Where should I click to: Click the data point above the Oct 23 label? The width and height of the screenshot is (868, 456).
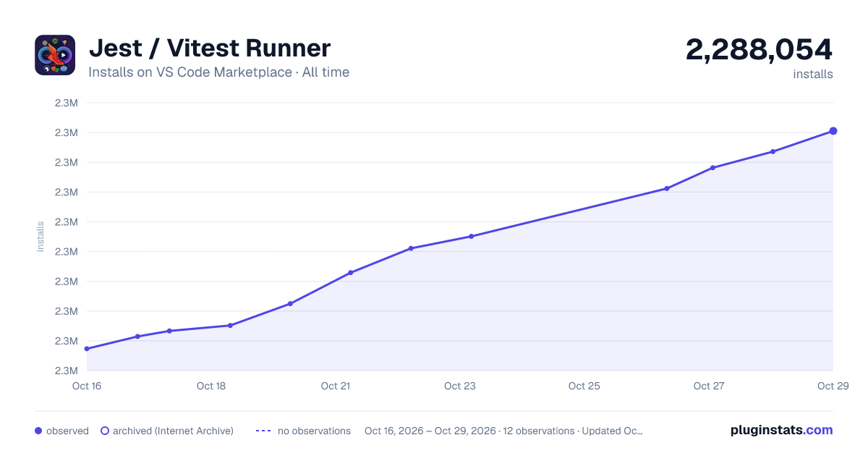pyautogui.click(x=471, y=236)
